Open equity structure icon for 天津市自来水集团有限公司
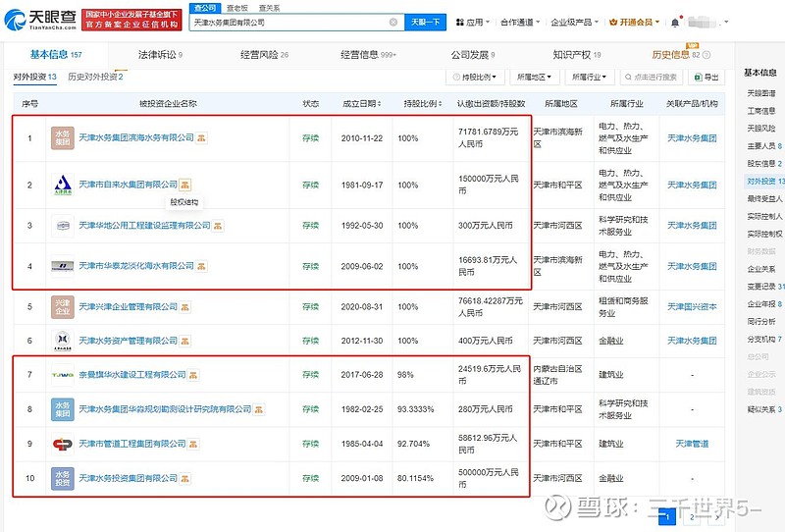Image resolution: width=785 pixels, height=532 pixels. click(x=184, y=185)
